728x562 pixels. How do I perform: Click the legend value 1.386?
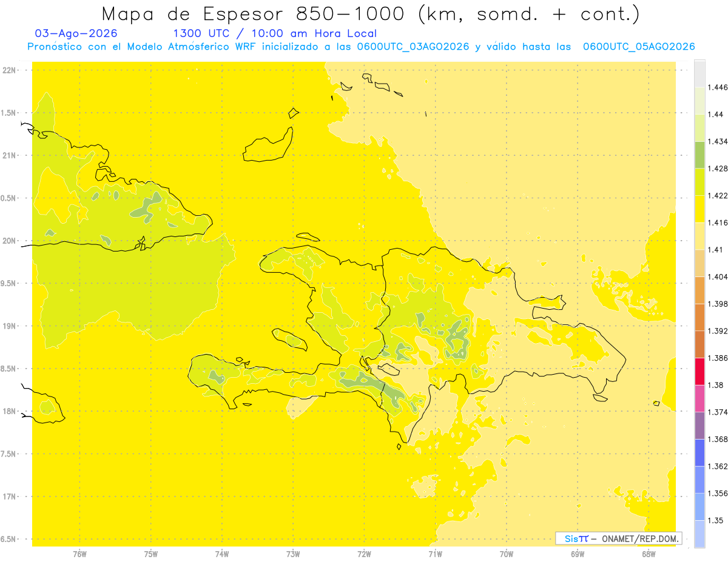pyautogui.click(x=718, y=358)
